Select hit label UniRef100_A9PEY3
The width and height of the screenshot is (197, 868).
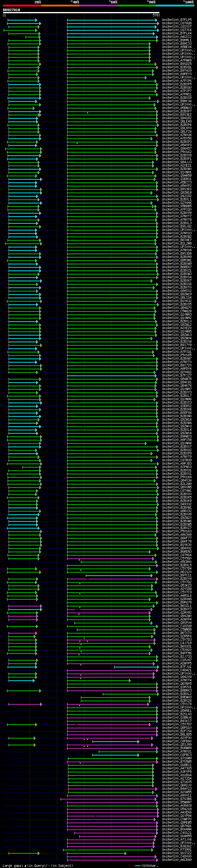coord(177,74)
